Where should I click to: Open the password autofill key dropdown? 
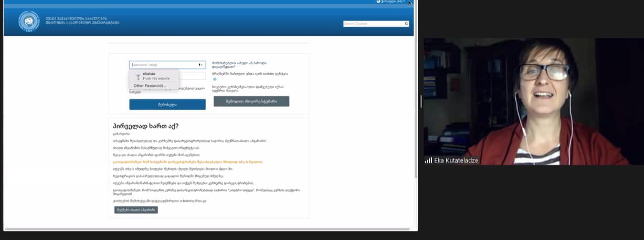point(200,65)
